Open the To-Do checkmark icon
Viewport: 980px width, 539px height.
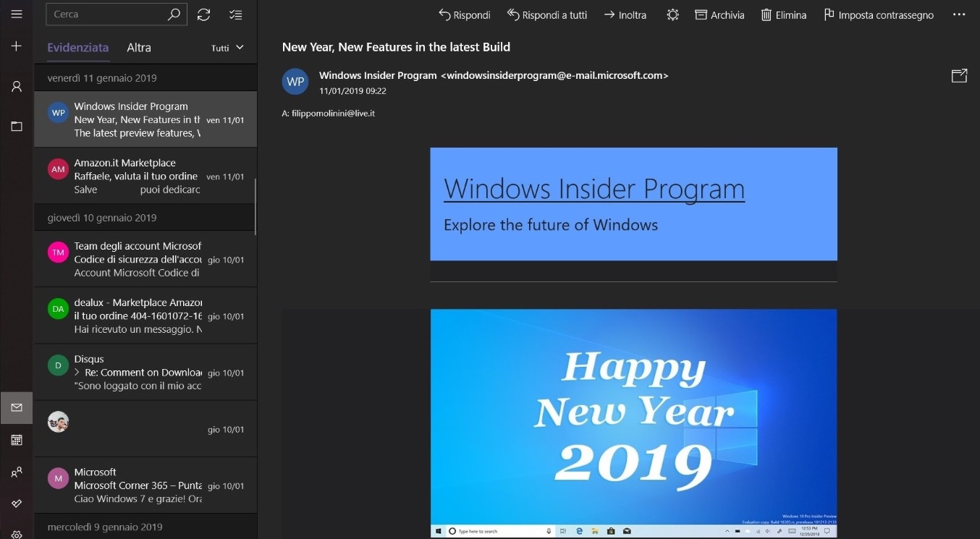point(17,503)
